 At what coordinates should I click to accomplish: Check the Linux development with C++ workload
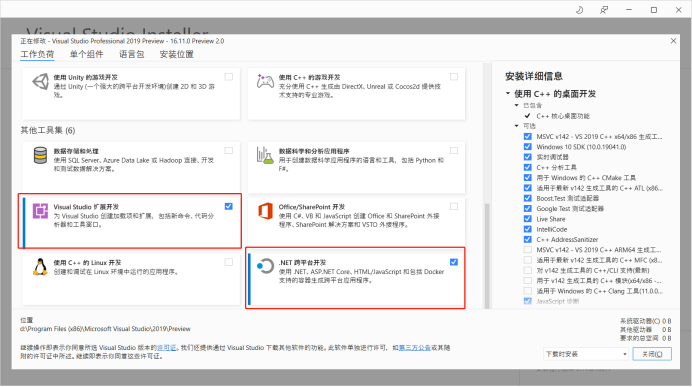229,262
